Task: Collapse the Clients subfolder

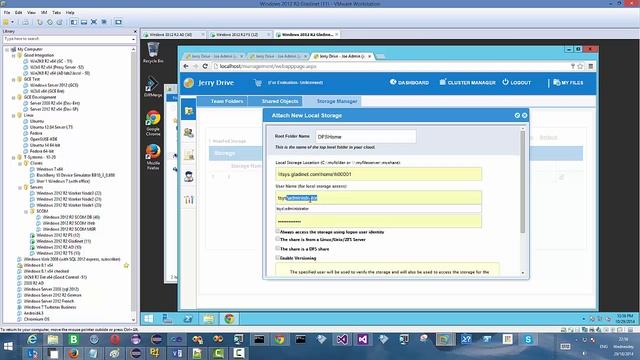Action: (20, 163)
